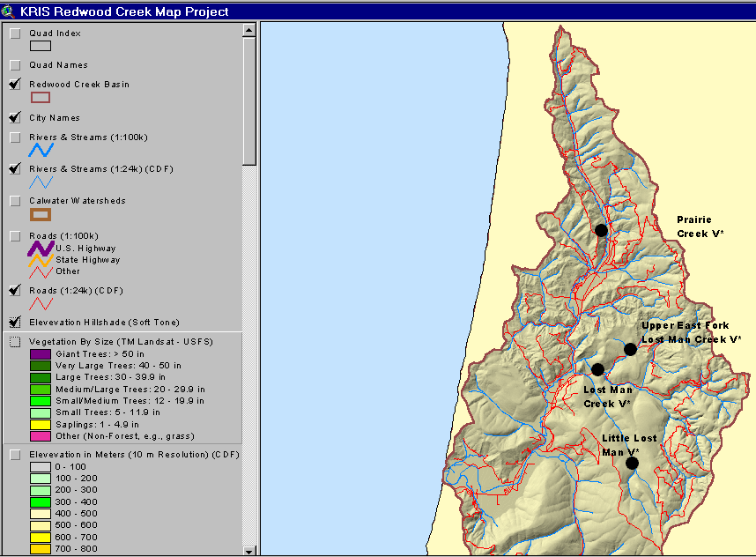Click the 600 - 700 elevation swatch
The height and width of the screenshot is (557, 756).
pos(41,538)
